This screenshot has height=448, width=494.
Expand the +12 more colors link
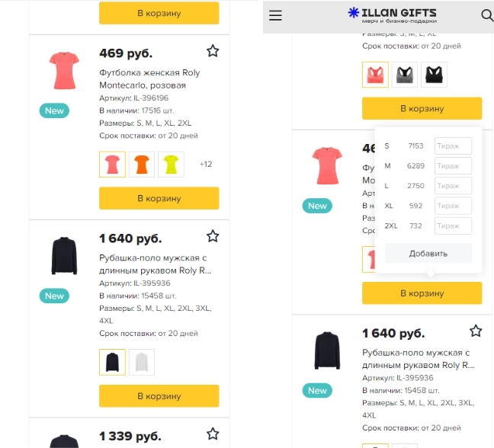pos(206,164)
